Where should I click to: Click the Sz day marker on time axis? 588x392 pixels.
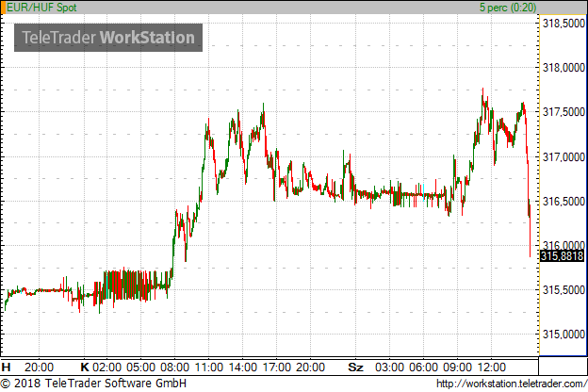pos(355,367)
